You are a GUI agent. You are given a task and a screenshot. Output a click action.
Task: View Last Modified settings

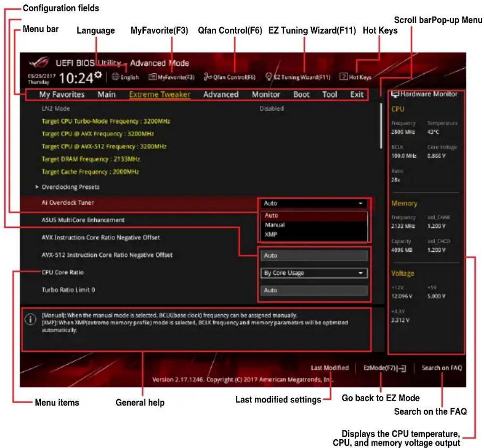[x=330, y=368]
